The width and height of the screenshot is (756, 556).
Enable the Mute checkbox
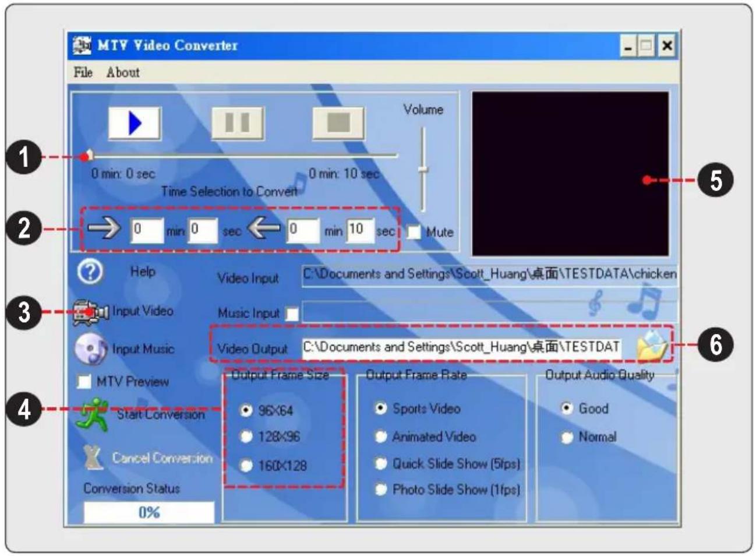pos(414,232)
